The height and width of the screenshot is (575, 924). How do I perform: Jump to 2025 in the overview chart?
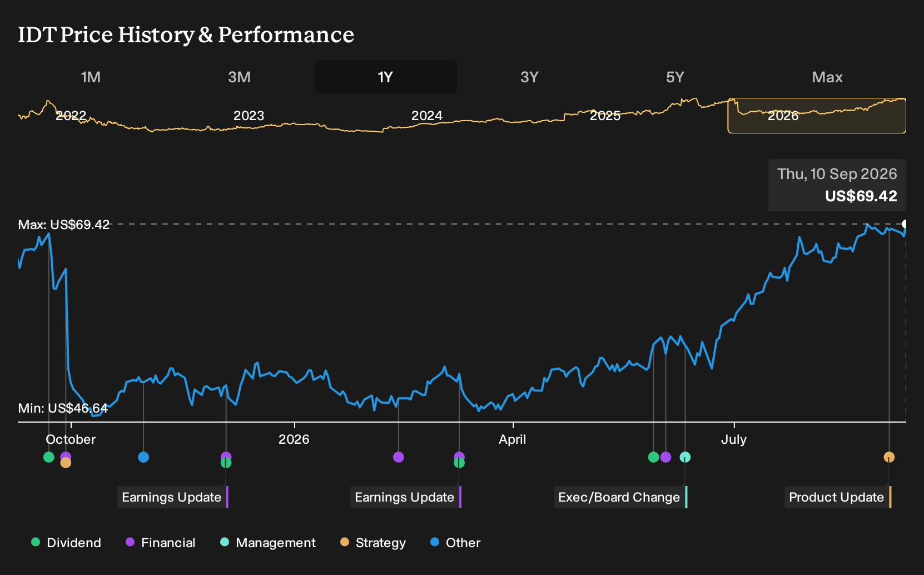[605, 116]
